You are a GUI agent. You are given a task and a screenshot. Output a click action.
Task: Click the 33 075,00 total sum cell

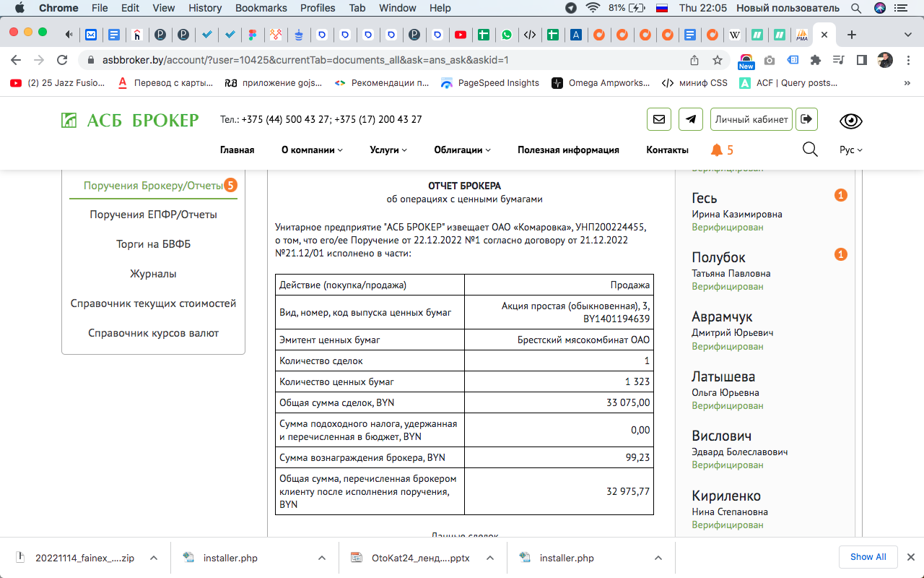pos(559,402)
